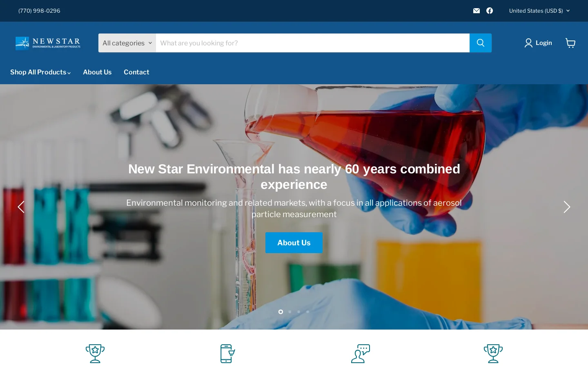
Task: Open United States (USD $) currency selector
Action: click(539, 11)
